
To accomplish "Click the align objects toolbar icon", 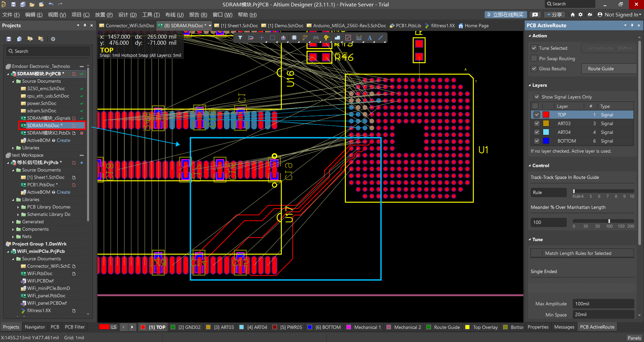I will pyautogui.click(x=283, y=38).
